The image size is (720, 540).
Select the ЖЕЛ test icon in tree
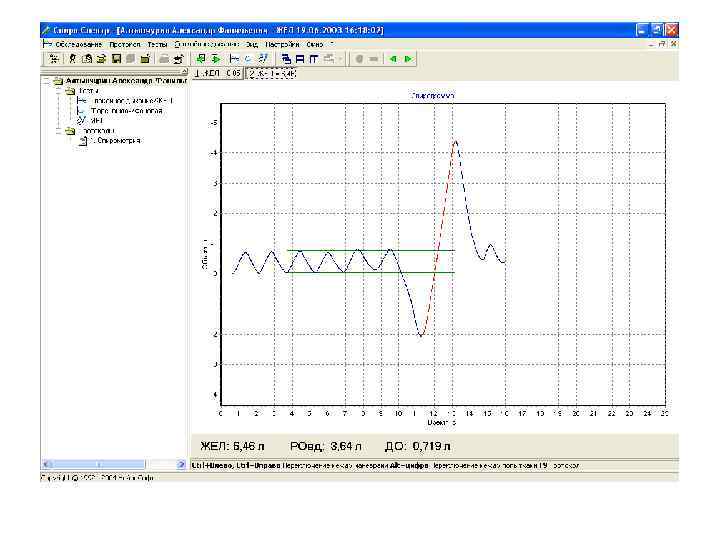[82, 120]
